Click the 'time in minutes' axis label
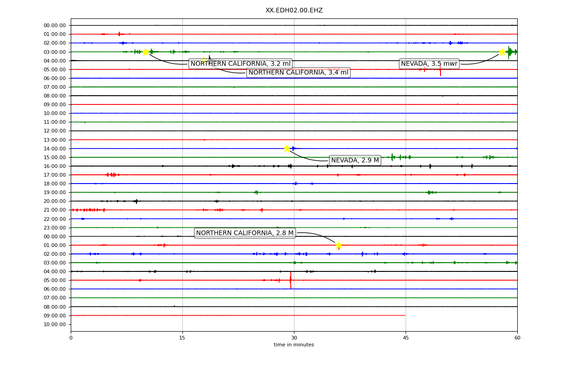Viewport: 588px width, 368px height. (x=294, y=345)
